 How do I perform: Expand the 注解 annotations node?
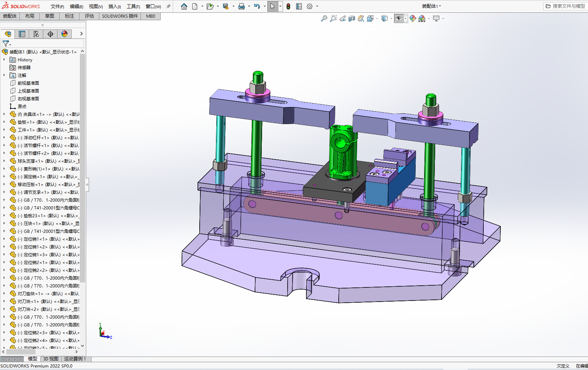click(x=4, y=75)
